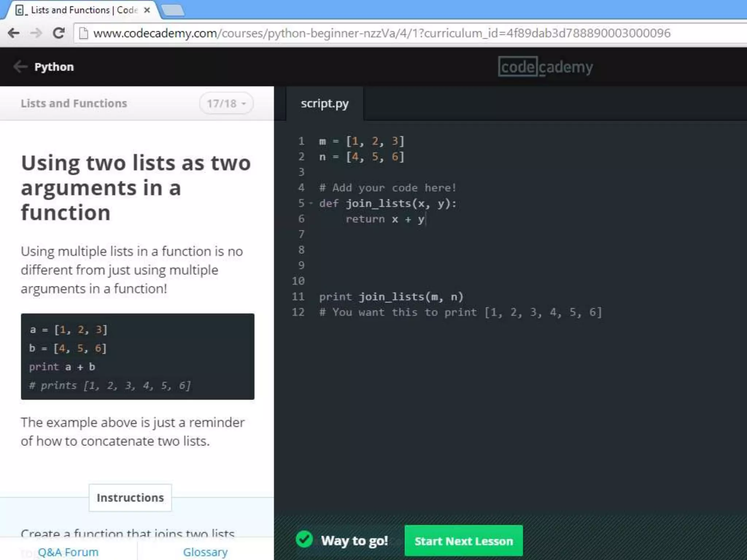Image resolution: width=747 pixels, height=560 pixels.
Task: Open the Python course link
Action: click(54, 67)
